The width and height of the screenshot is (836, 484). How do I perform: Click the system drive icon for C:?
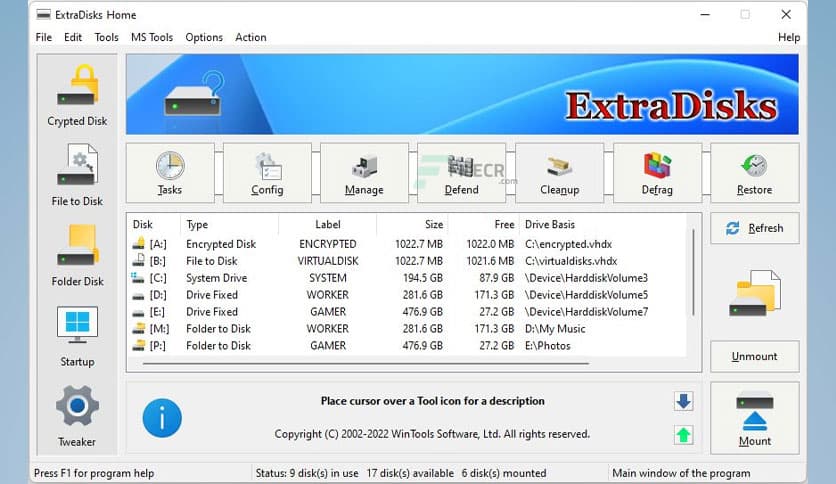coord(138,278)
